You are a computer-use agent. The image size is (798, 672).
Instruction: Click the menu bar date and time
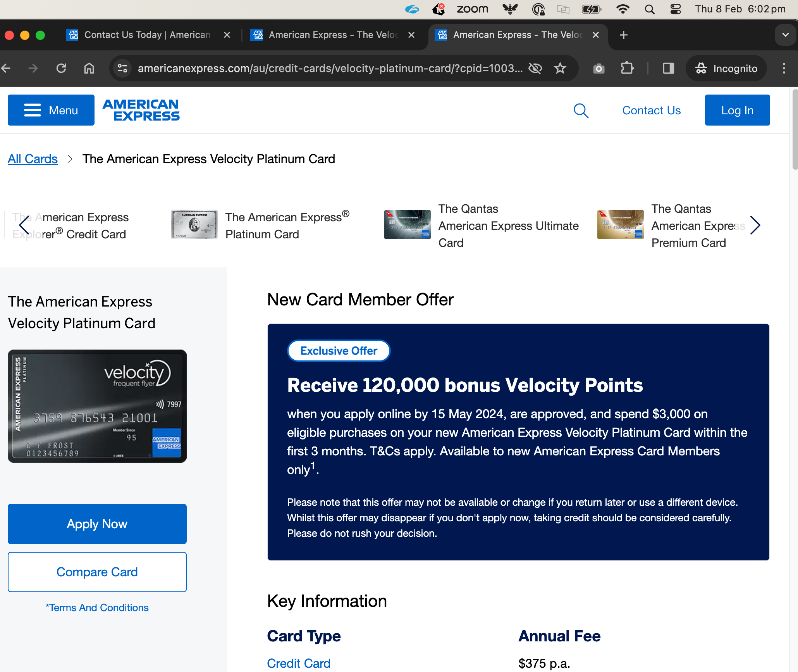740,9
